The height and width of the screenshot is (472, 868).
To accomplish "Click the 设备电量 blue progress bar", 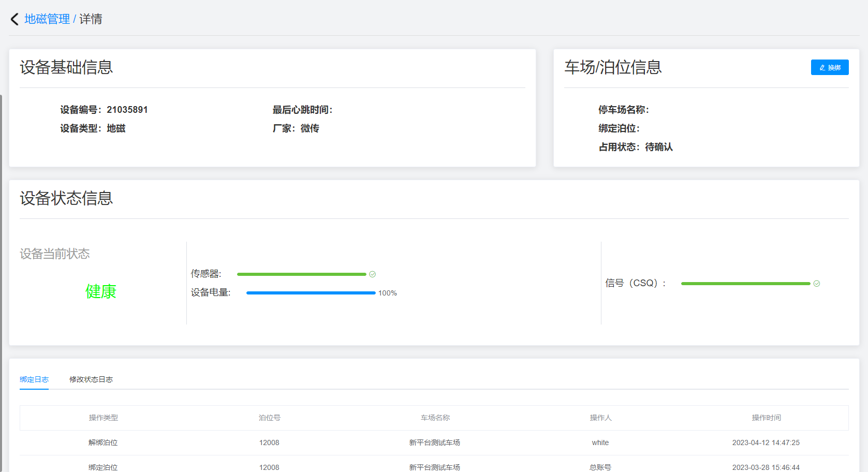I will pos(311,293).
